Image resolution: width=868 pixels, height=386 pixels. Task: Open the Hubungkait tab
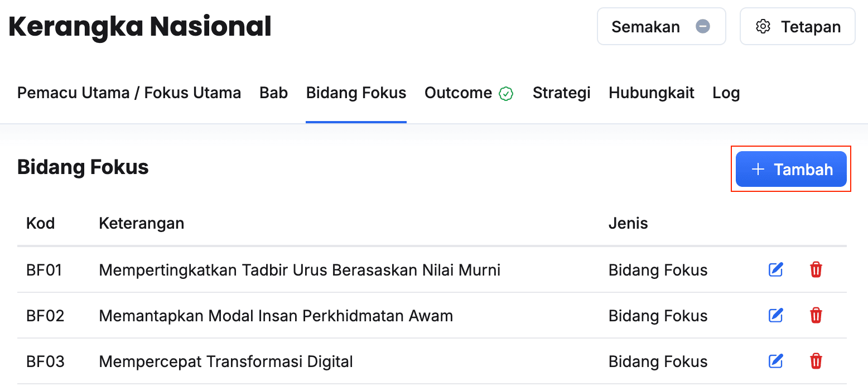[651, 93]
